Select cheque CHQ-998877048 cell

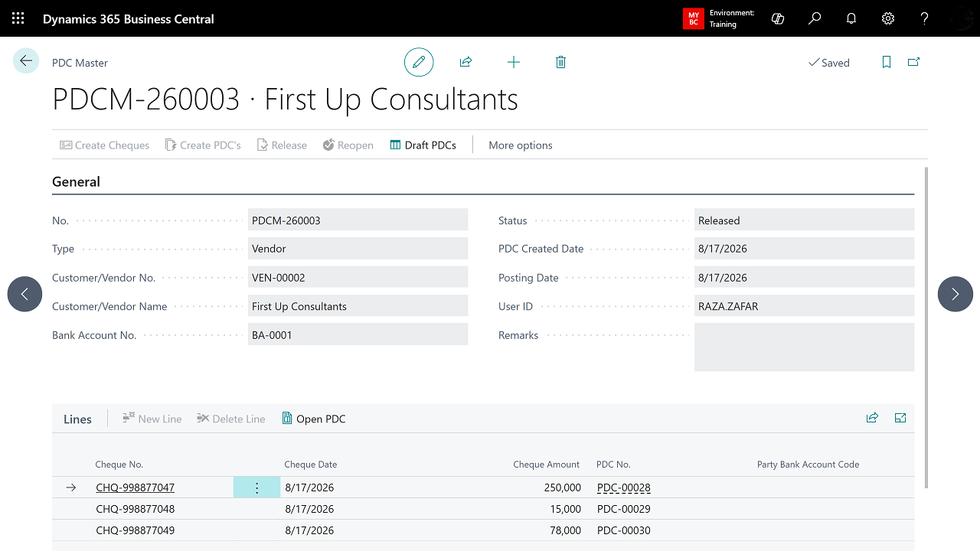pos(135,509)
